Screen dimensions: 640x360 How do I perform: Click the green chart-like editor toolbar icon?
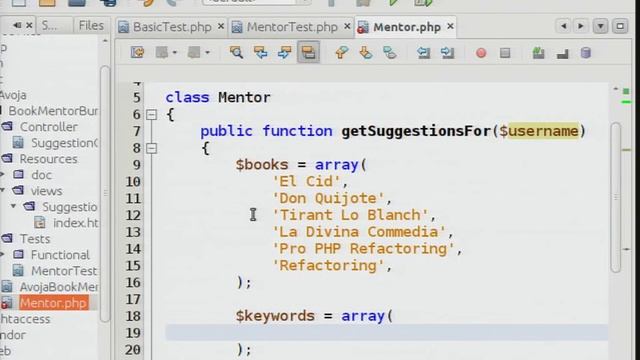click(538, 53)
